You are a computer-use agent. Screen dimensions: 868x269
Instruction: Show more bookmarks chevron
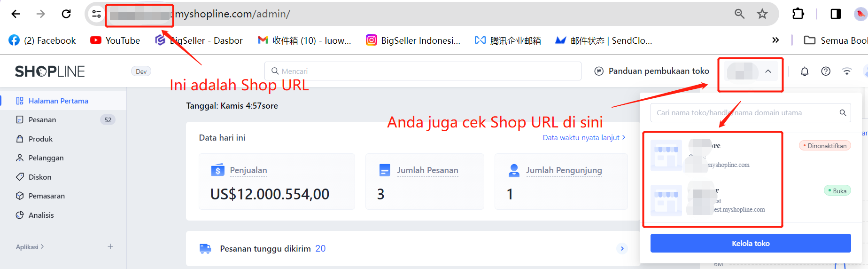pos(775,40)
